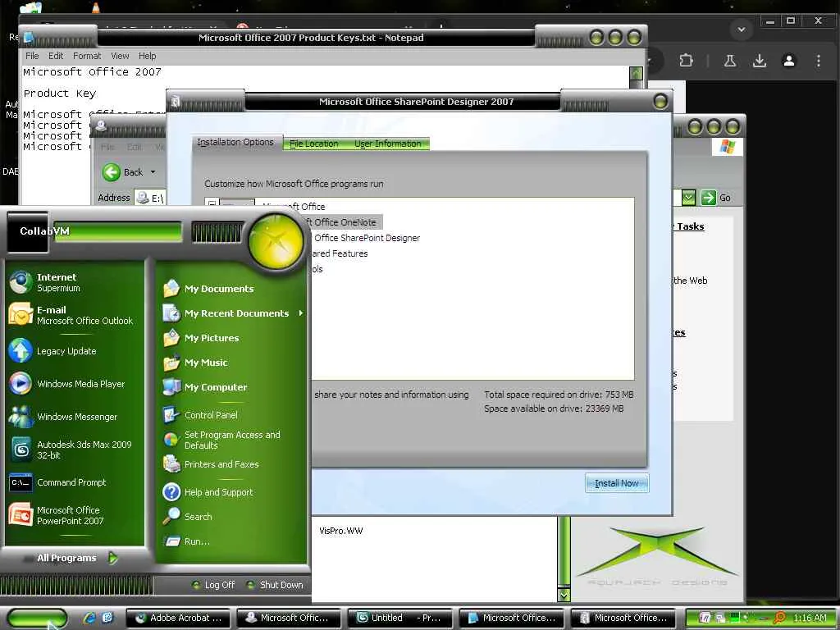Screen dimensions: 840x630
Task: Expand Back button history dropdown arrow
Action: [x=153, y=172]
